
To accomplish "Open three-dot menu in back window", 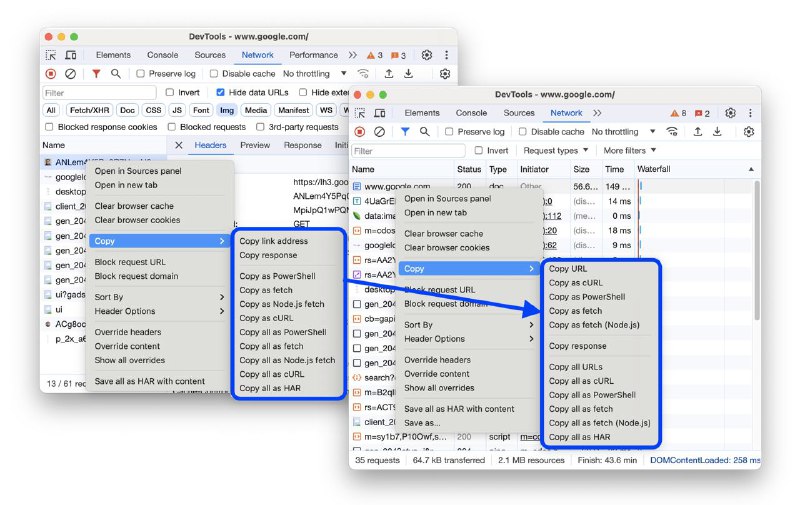I will (x=446, y=55).
